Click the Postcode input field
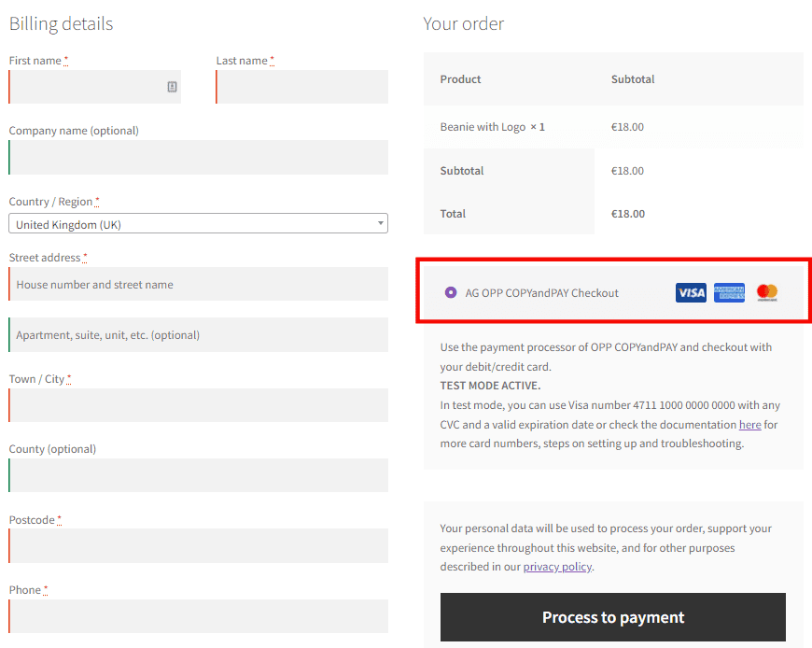 (x=199, y=545)
